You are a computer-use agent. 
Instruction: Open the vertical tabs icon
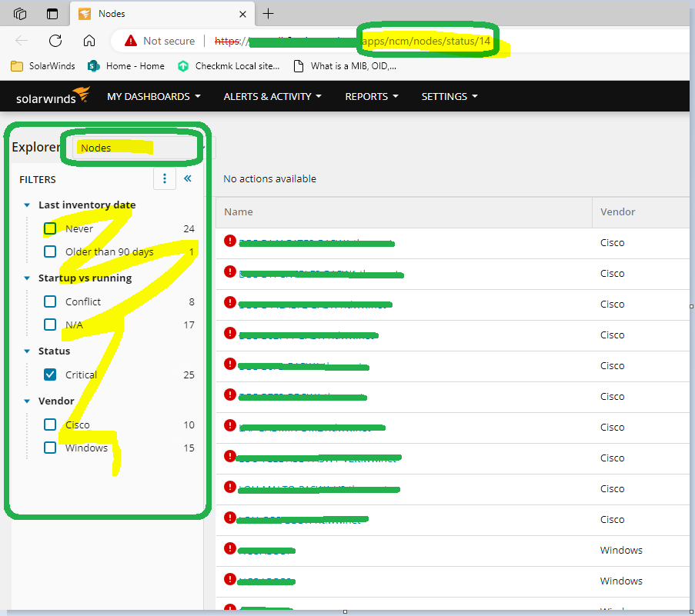[x=52, y=14]
